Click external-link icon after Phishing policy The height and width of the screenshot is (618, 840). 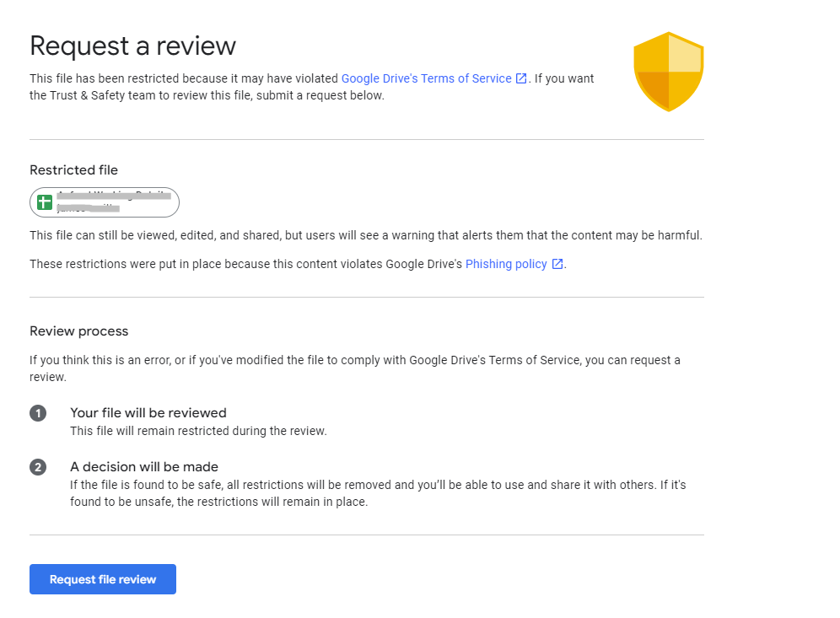557,264
